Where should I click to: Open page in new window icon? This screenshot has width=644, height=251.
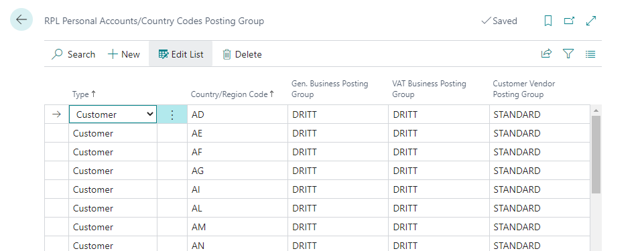pyautogui.click(x=569, y=21)
